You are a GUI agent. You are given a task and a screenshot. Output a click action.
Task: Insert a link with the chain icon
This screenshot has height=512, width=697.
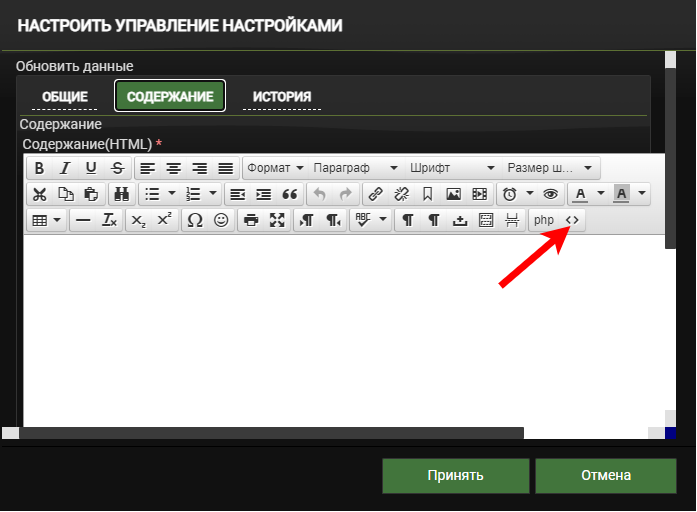tap(375, 194)
